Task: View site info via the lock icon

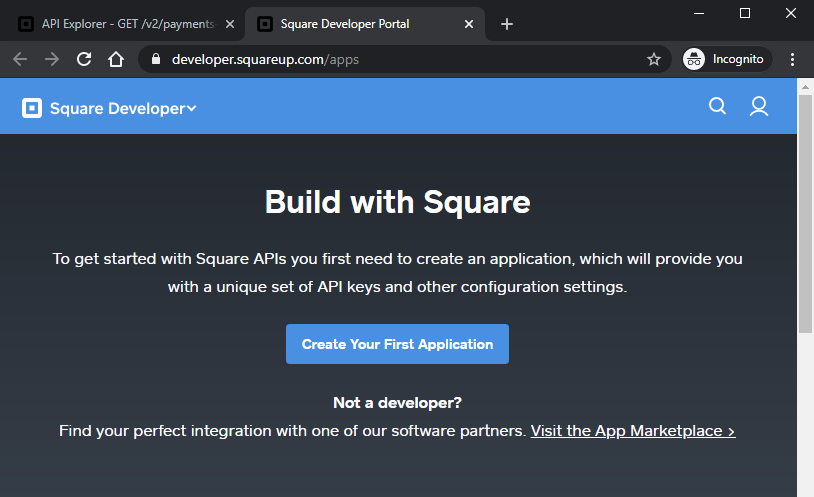Action: [156, 59]
